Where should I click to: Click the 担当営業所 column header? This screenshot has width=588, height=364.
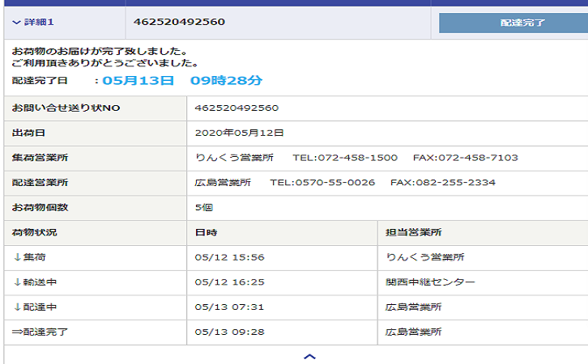click(x=413, y=233)
